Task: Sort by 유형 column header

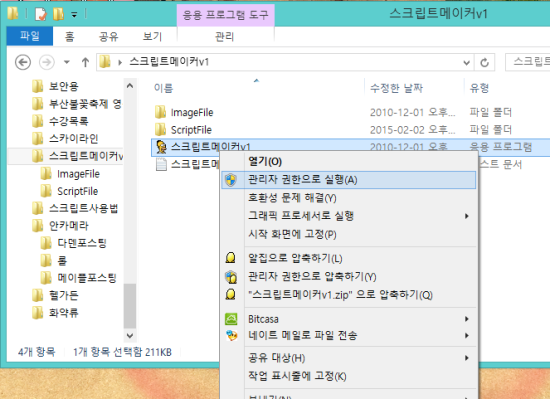Action: click(x=479, y=88)
